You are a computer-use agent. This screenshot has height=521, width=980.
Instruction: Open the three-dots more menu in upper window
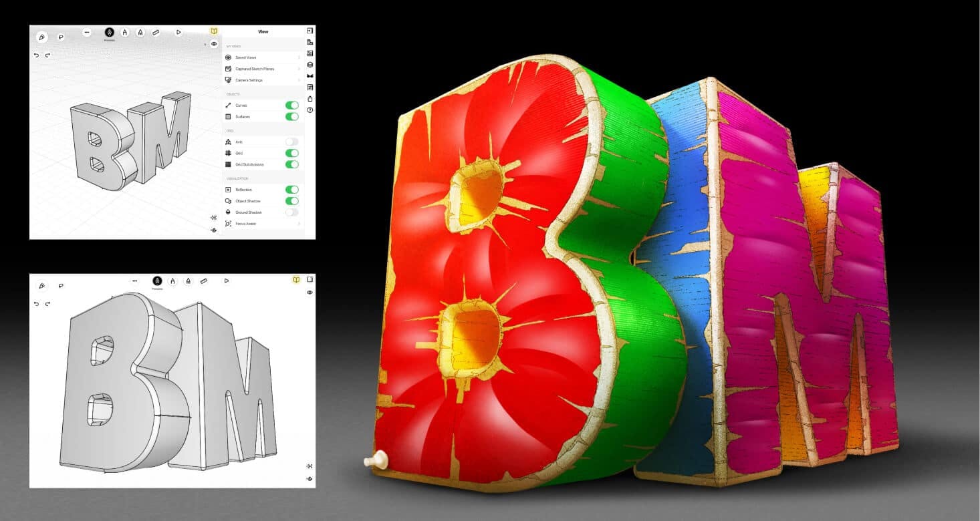[x=87, y=32]
